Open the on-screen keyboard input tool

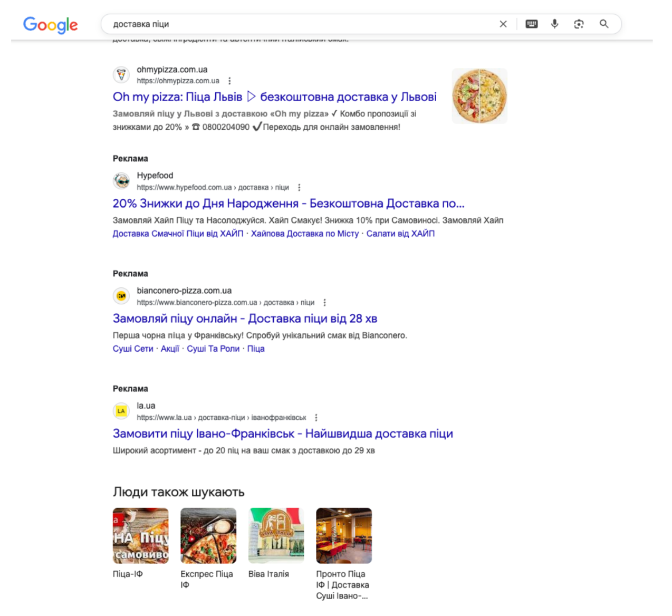coord(531,24)
